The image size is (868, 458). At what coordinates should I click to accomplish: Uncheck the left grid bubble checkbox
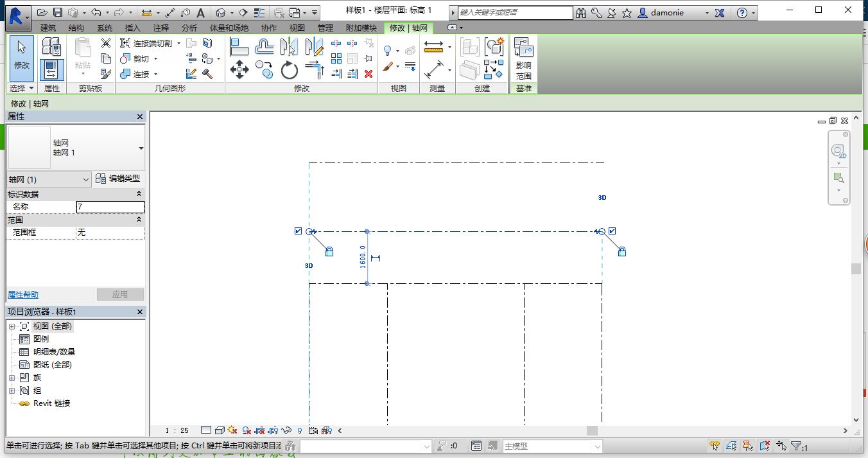coord(298,231)
